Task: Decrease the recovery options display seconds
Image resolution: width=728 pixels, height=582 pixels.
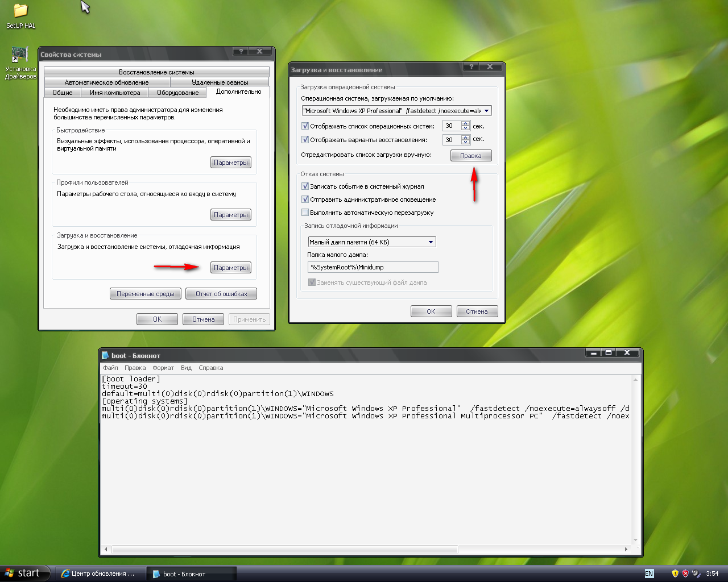Action: tap(466, 142)
